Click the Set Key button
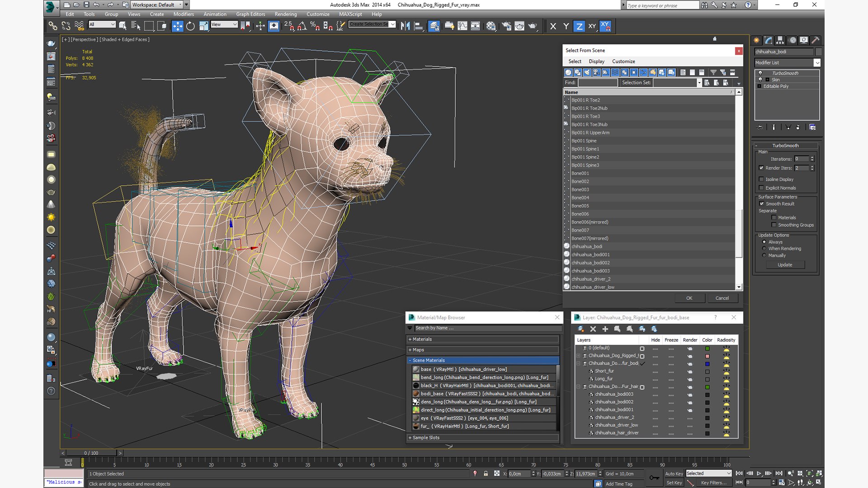 674,483
